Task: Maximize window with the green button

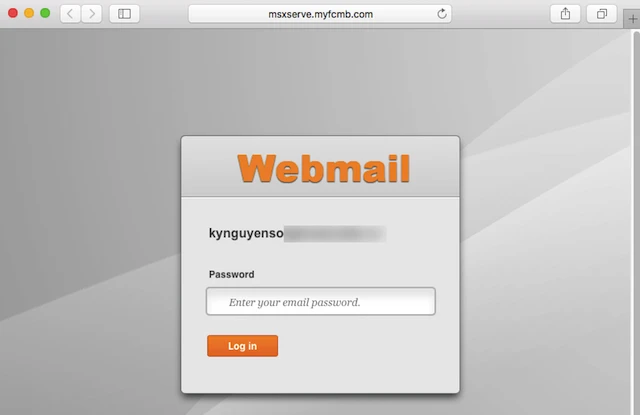Action: [x=45, y=13]
